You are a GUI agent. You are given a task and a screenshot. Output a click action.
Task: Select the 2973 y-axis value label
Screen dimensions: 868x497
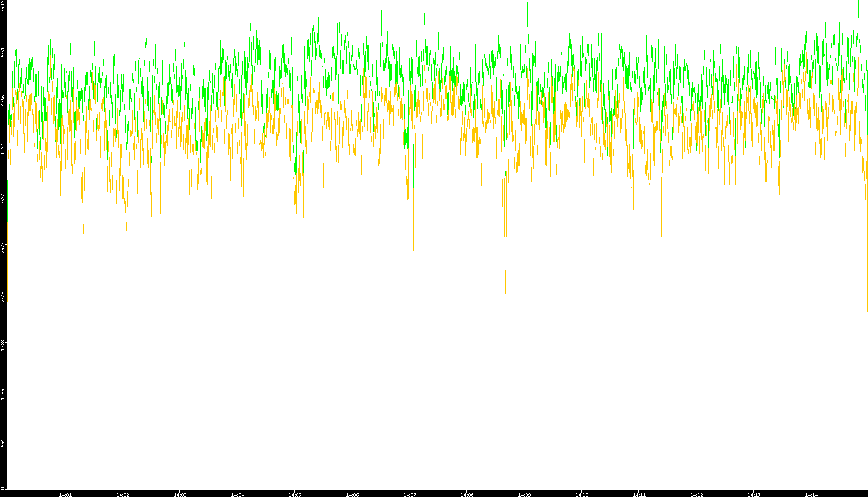(x=3, y=247)
